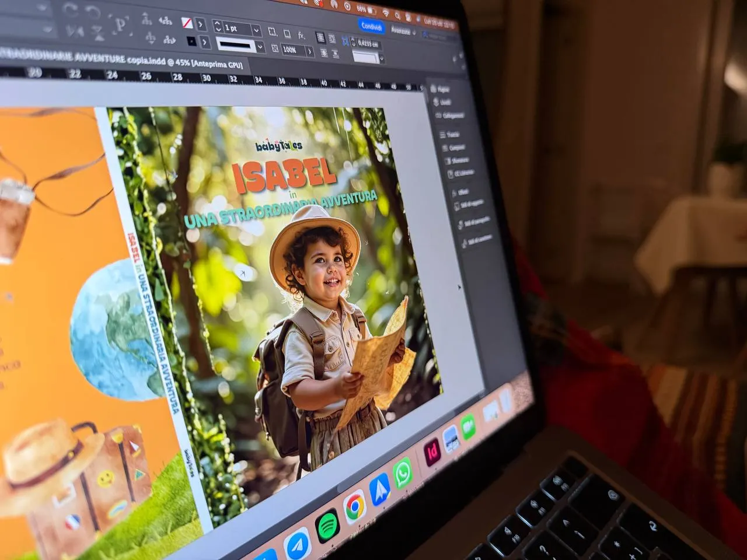Click the battery status in menu bar

366,9
